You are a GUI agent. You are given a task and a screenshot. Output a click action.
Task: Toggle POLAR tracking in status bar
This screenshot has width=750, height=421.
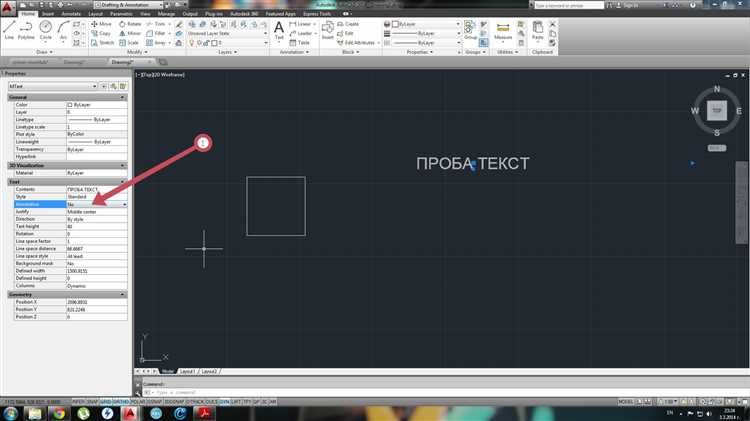138,402
